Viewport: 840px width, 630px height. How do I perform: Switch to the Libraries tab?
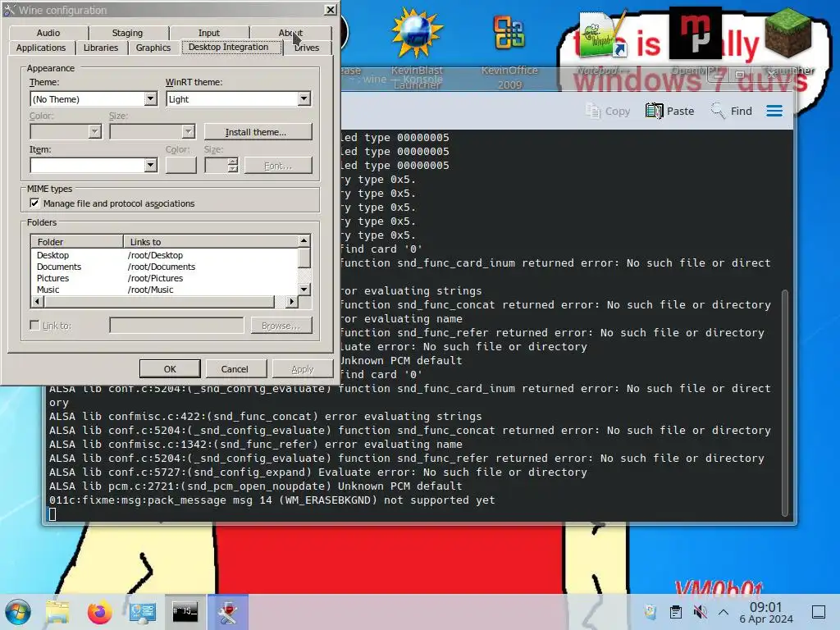click(101, 48)
